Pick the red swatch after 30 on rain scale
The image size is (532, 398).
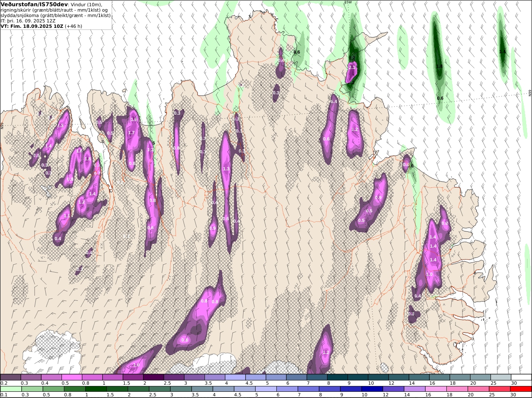(x=521, y=389)
